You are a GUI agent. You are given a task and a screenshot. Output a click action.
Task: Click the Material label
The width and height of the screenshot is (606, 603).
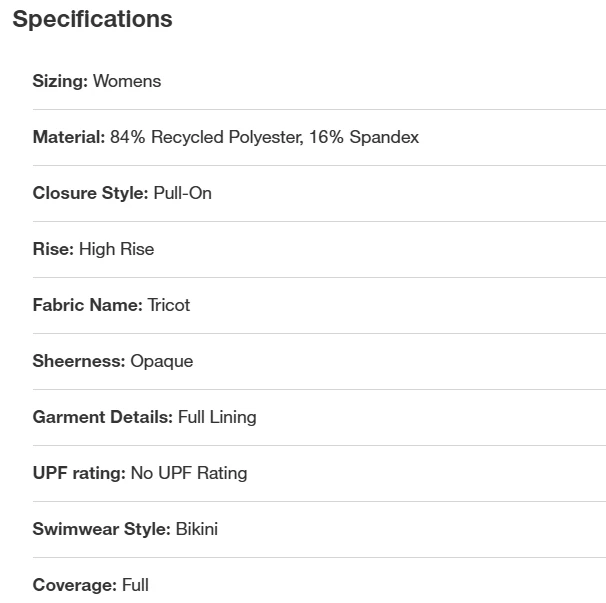68,137
